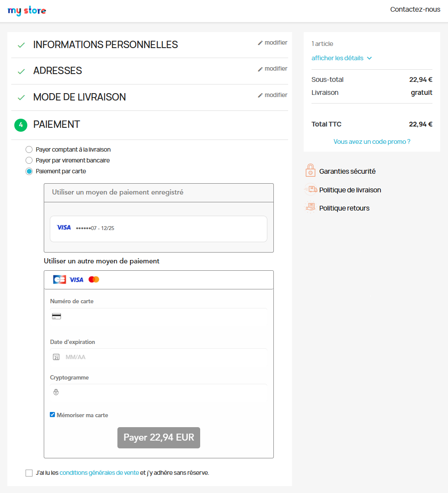Open Contactez-nous in the header
Image resolution: width=448 pixels, height=493 pixels.
(415, 10)
